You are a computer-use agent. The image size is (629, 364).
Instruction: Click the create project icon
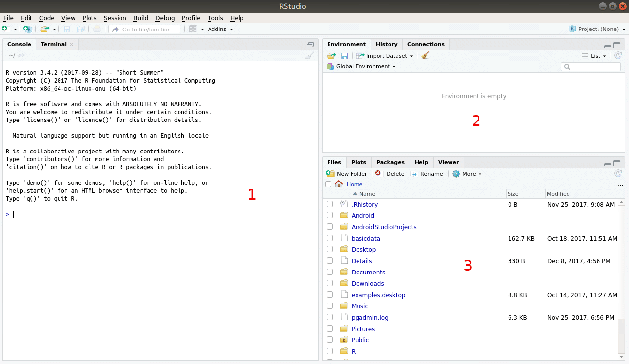tap(28, 30)
